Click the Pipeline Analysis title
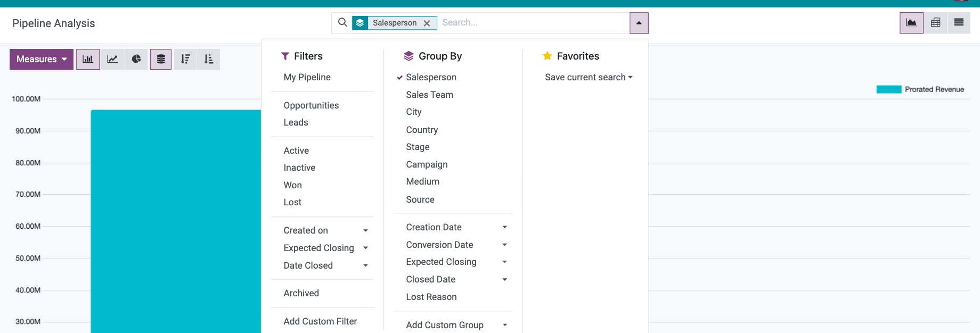Image resolution: width=980 pixels, height=333 pixels. point(53,23)
